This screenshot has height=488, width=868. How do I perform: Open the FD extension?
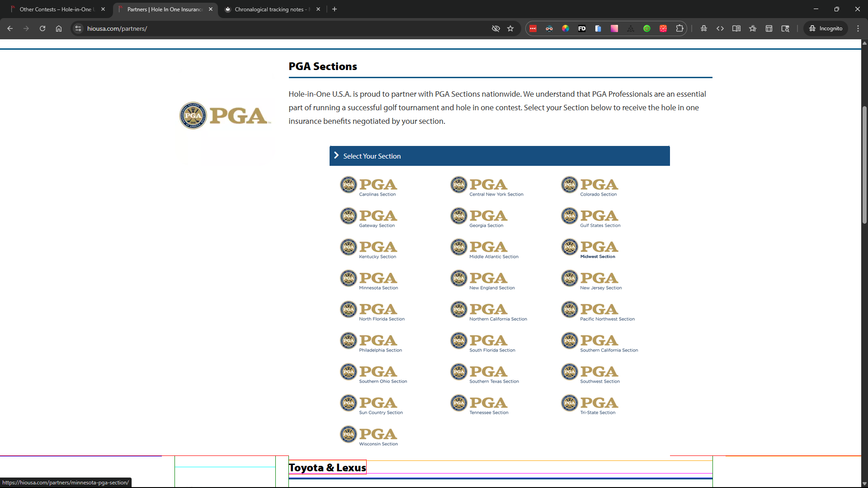[582, 28]
